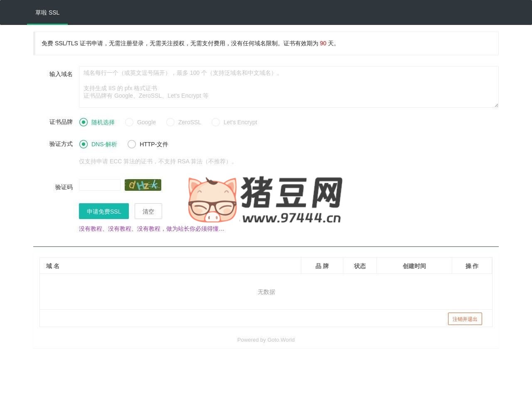This screenshot has height=399, width=532.
Task: Click the 创建时间 column header
Action: click(414, 266)
